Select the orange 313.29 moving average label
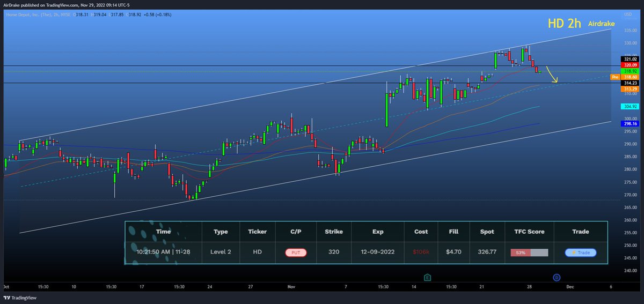The height and width of the screenshot is (304, 644). (x=631, y=89)
